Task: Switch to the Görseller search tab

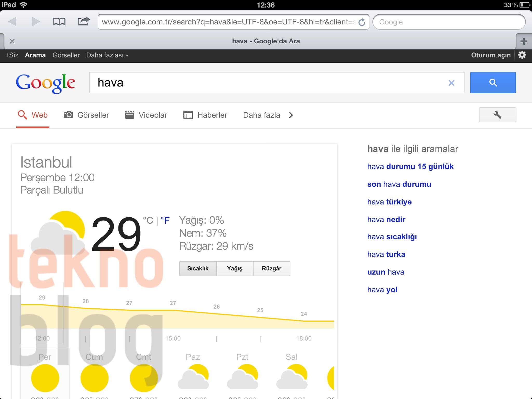Action: [87, 115]
